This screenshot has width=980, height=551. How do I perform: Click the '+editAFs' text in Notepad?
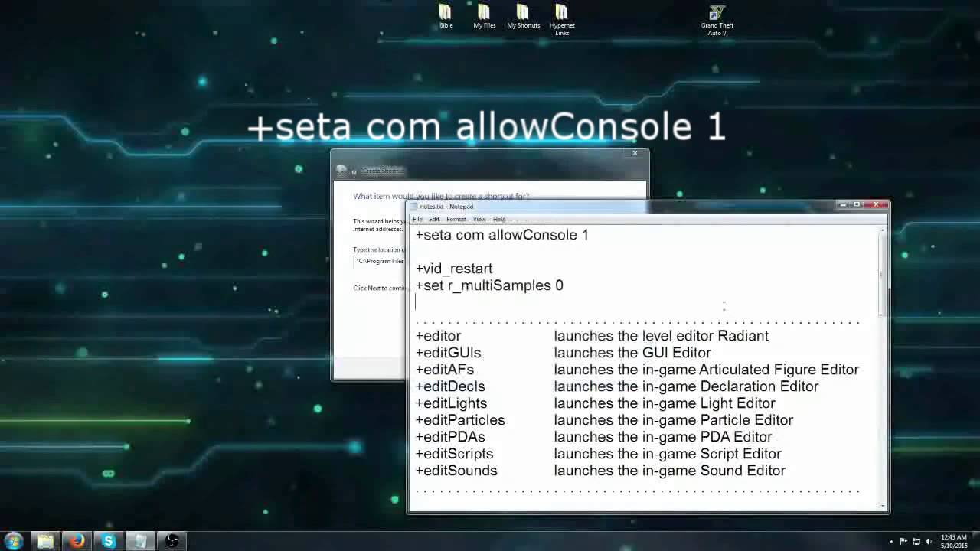point(444,370)
